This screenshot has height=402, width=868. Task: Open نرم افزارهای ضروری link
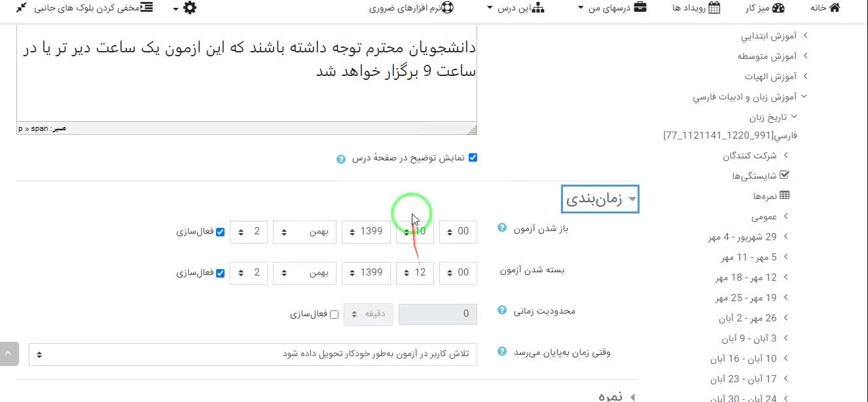pyautogui.click(x=410, y=8)
